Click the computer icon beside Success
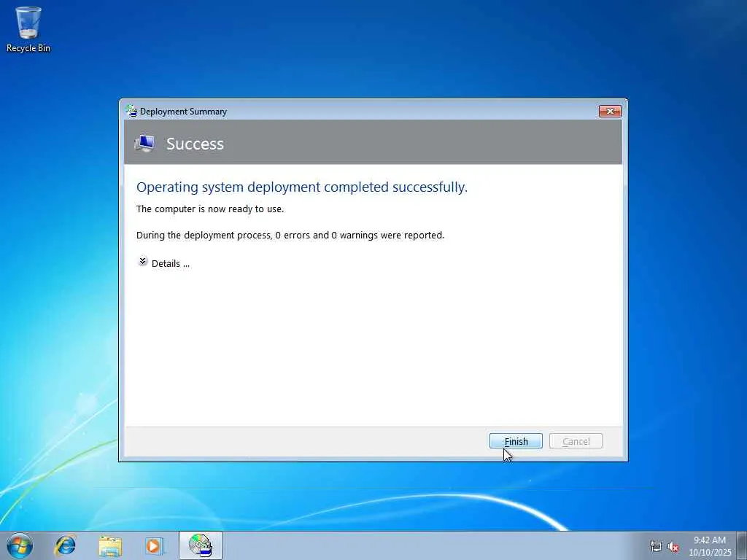This screenshot has width=747, height=560. [144, 143]
